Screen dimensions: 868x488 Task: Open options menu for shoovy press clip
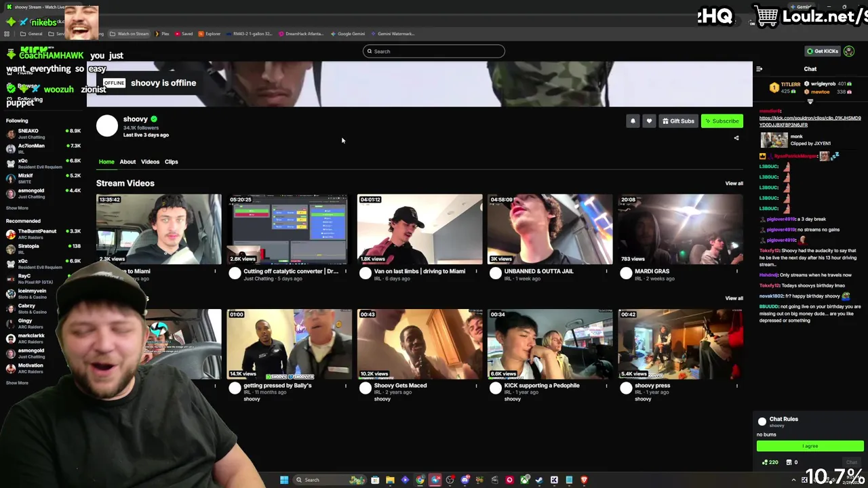tap(737, 386)
